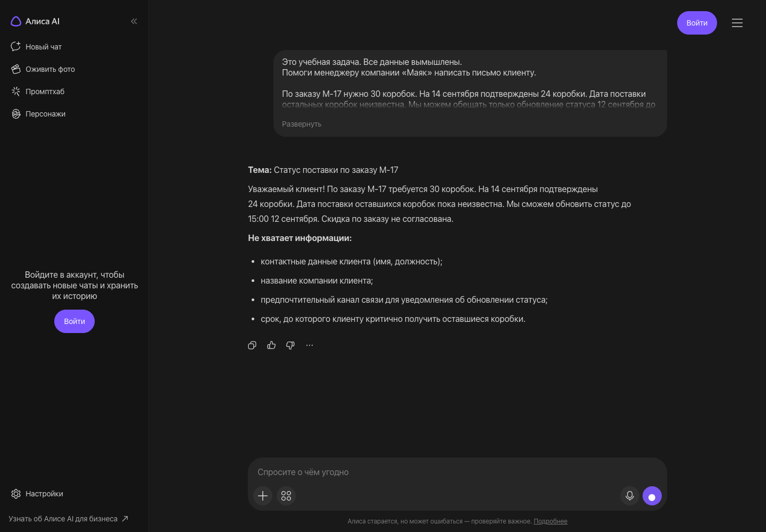The width and height of the screenshot is (766, 532).
Task: Open the tools grid button in the input bar
Action: (x=286, y=496)
